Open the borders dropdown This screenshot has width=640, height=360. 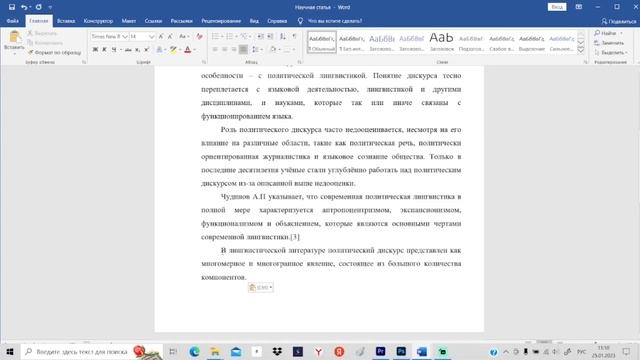click(x=293, y=50)
